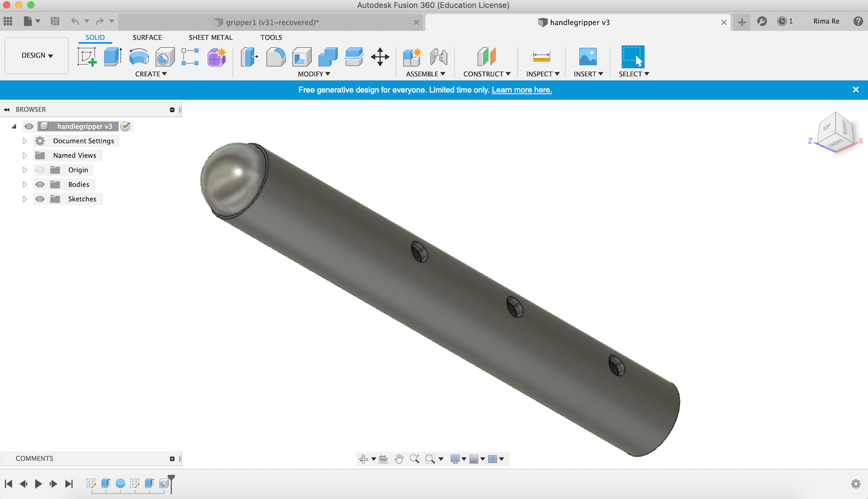Select the Create Sketch tool
Viewport: 868px width, 499px height.
click(x=87, y=57)
